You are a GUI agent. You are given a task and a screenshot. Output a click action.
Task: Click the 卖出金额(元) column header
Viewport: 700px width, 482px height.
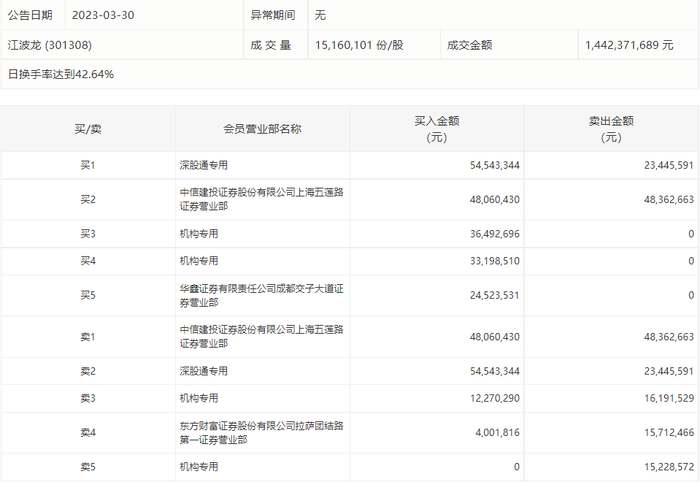click(611, 129)
